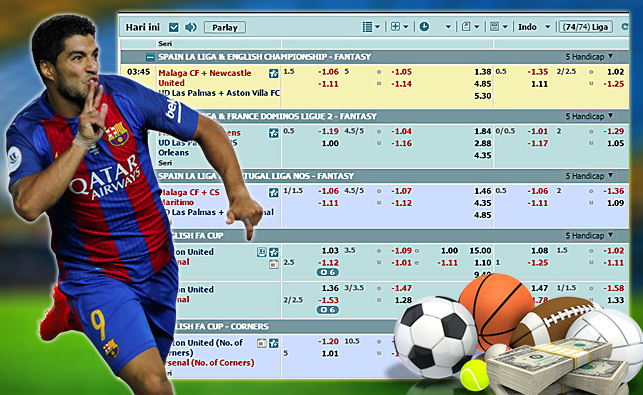
Task: Select odds 1.38 in the first match
Action: coord(483,72)
